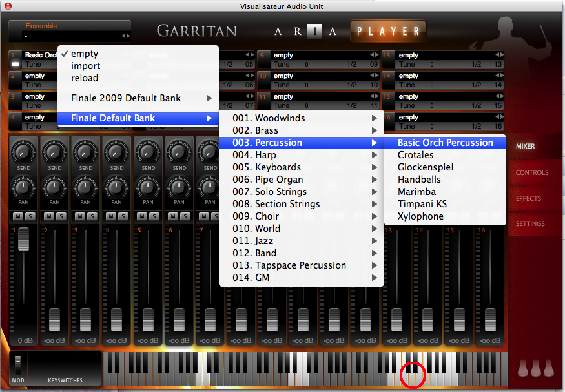565x392 pixels.
Task: Click the channel 1 volume fader
Action: click(x=24, y=239)
